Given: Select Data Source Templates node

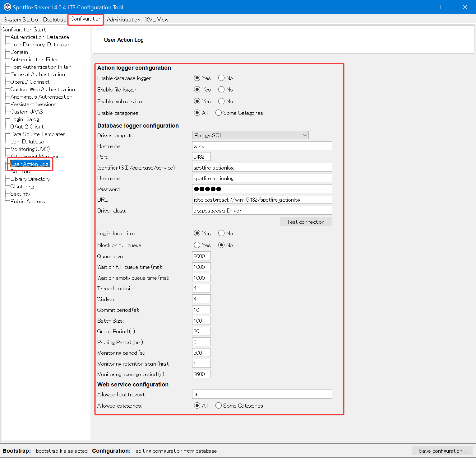Looking at the screenshot, I should click(x=38, y=134).
